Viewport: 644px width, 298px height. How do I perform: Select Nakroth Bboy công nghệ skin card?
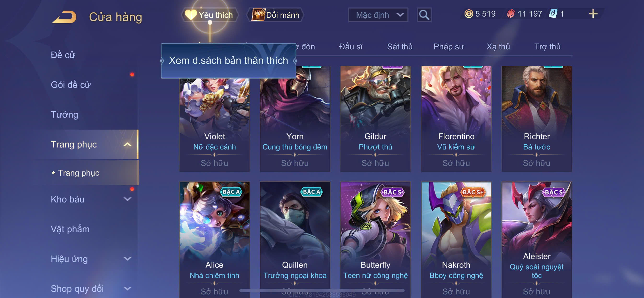click(x=456, y=240)
